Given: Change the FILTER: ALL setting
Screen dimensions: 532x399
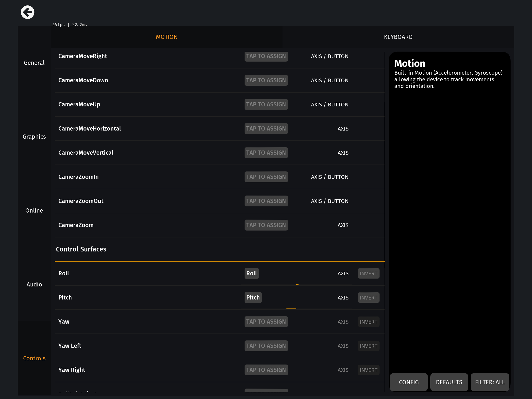Looking at the screenshot, I should tap(490, 382).
